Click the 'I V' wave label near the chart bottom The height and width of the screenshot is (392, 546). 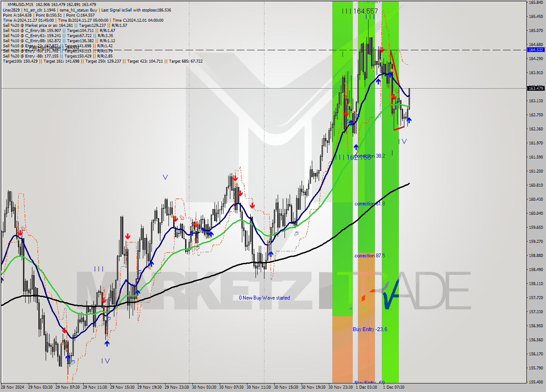[105, 360]
